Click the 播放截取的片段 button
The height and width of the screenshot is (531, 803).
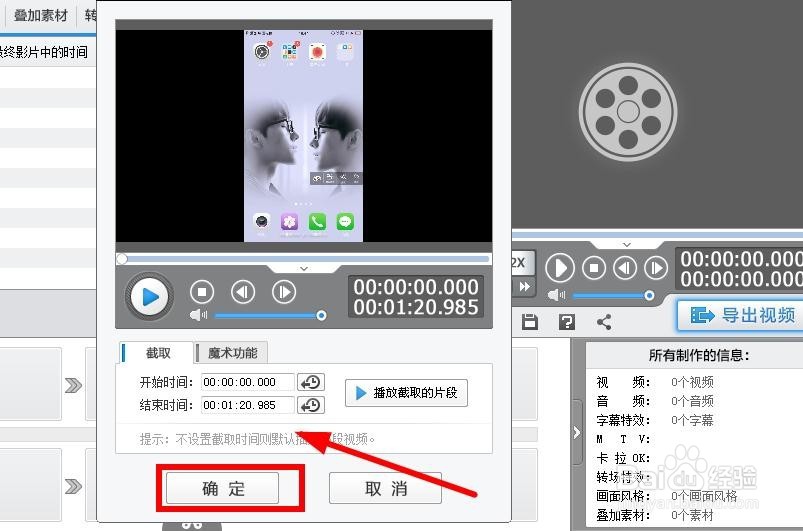click(x=406, y=393)
